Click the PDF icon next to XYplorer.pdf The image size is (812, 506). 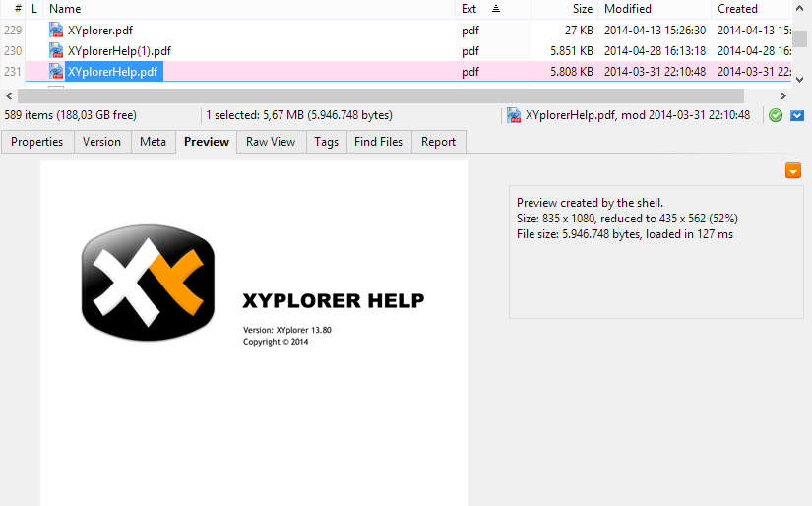pyautogui.click(x=56, y=31)
